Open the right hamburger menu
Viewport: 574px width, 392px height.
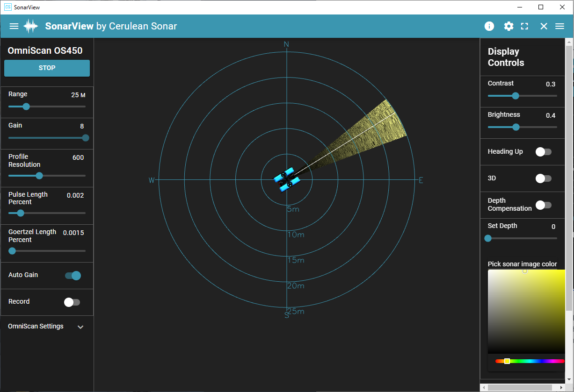(559, 26)
